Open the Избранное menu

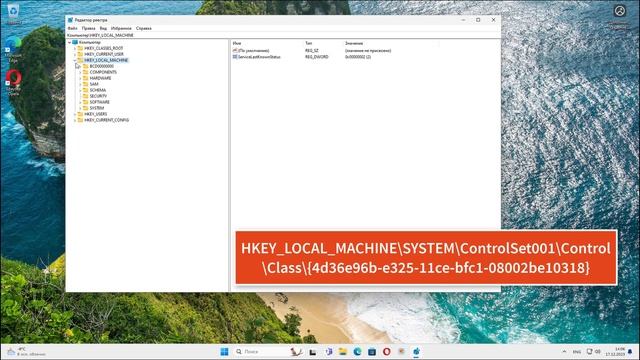[121, 28]
